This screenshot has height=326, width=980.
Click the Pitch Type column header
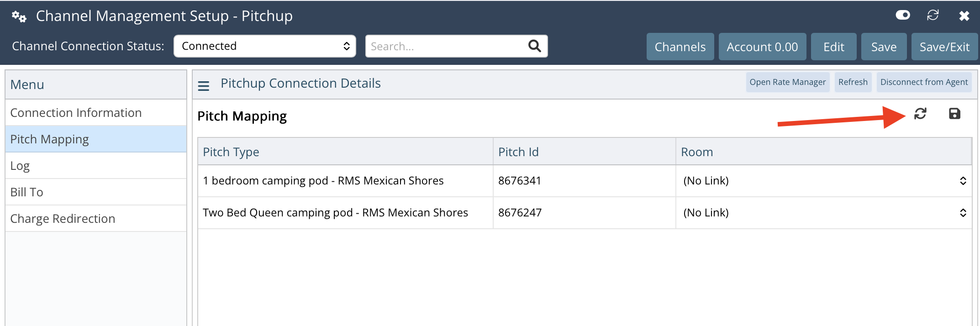click(x=345, y=152)
